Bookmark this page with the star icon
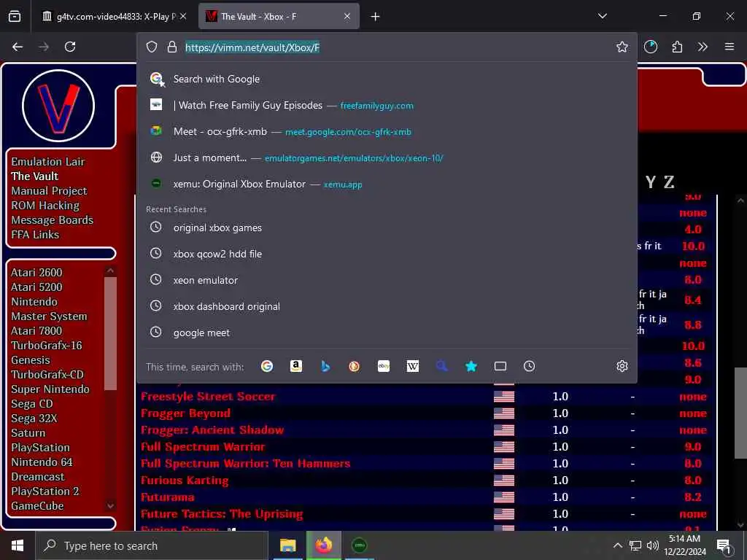 622,47
